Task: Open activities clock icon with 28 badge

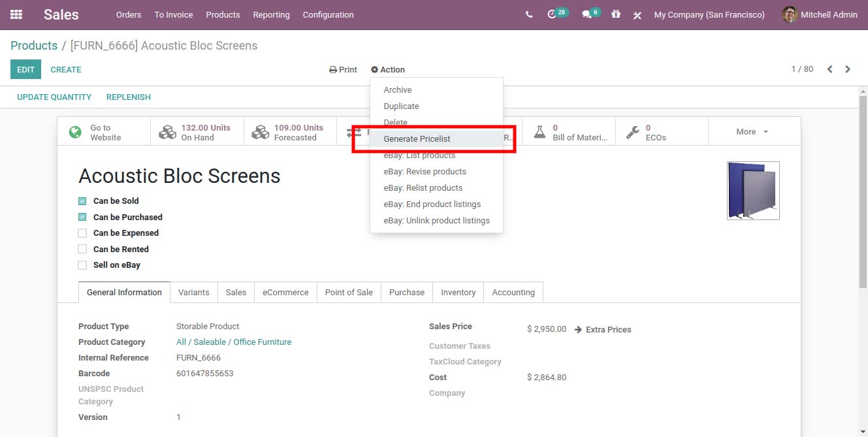Action: click(558, 14)
